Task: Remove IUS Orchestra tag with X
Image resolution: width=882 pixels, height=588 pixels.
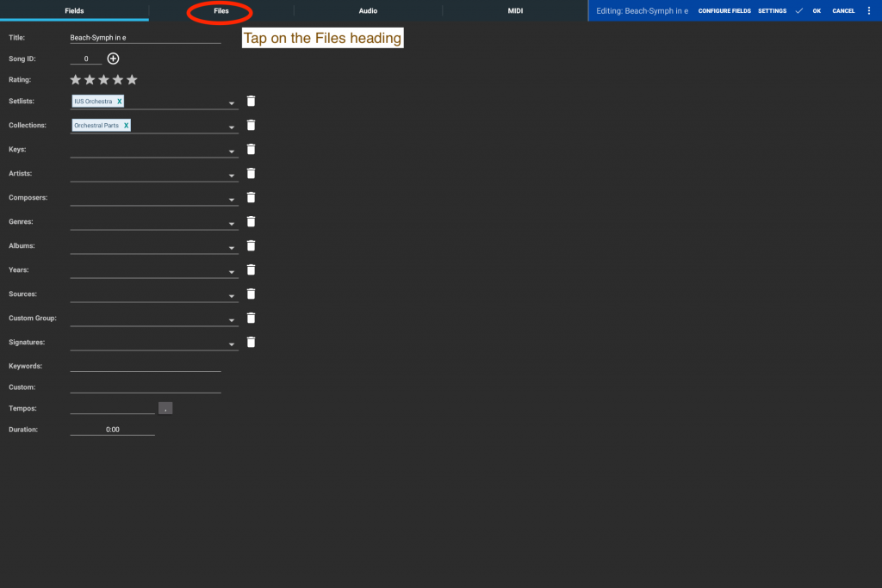Action: [119, 102]
